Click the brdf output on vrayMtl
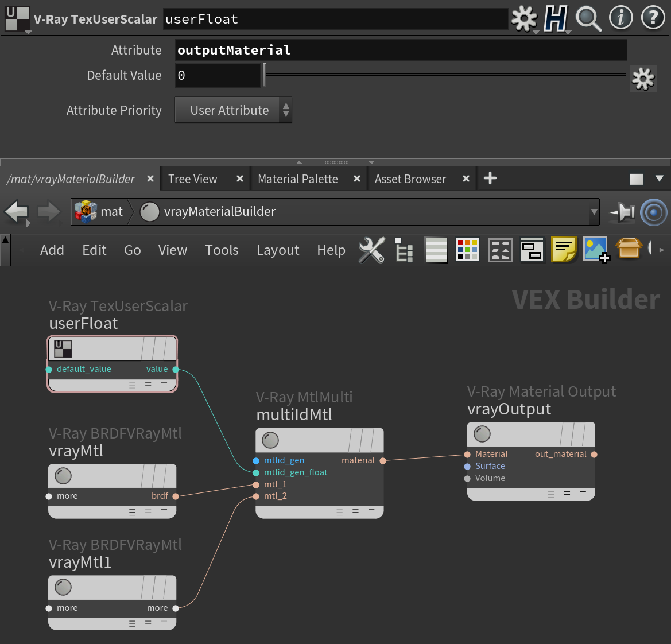Screen dimensions: 671x644 point(176,496)
